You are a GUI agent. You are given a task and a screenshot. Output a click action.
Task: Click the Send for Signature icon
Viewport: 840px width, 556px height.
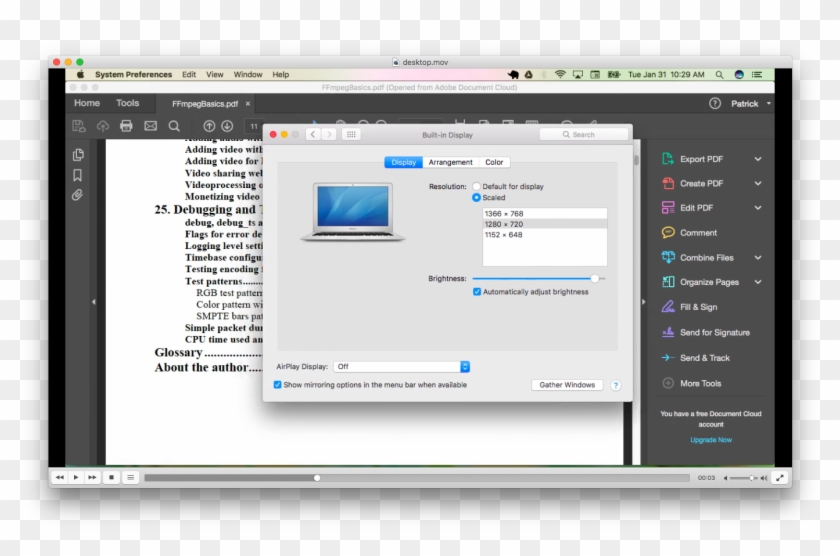668,332
